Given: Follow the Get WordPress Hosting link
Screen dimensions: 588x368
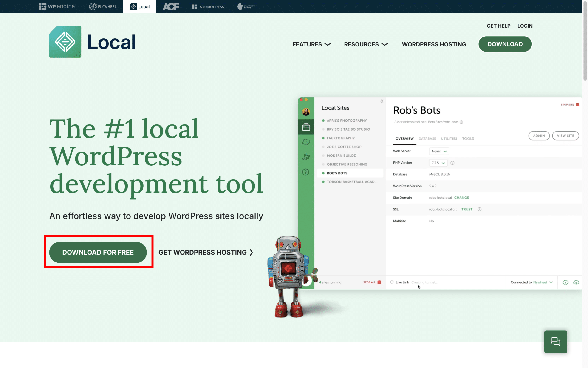Looking at the screenshot, I should [206, 252].
